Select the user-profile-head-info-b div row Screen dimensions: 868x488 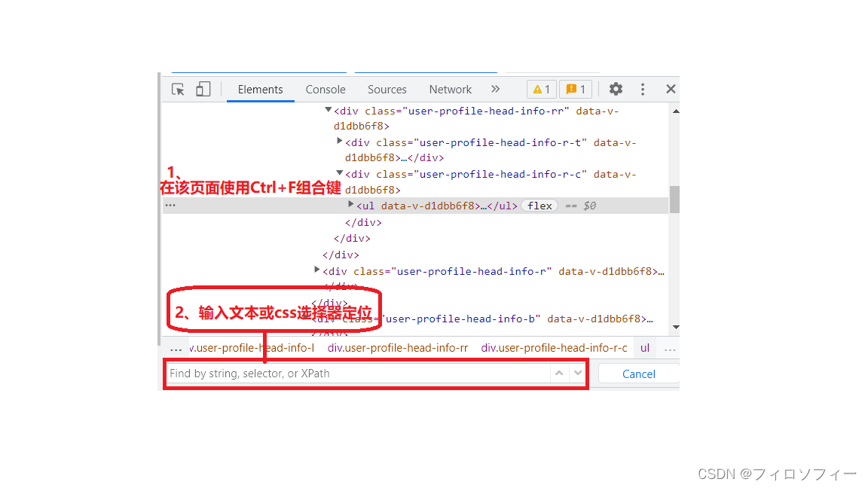pos(481,319)
